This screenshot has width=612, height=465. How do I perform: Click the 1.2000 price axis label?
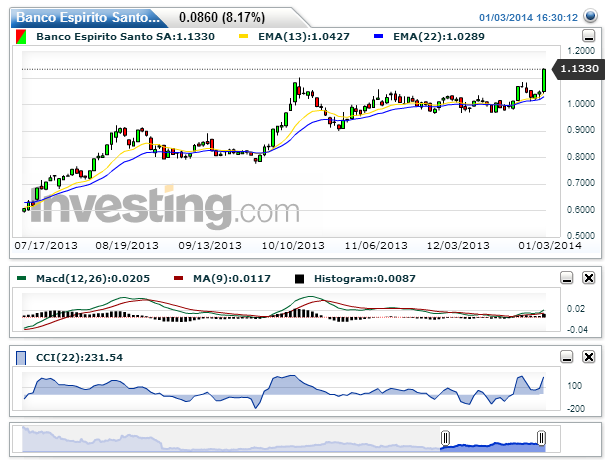tap(581, 51)
